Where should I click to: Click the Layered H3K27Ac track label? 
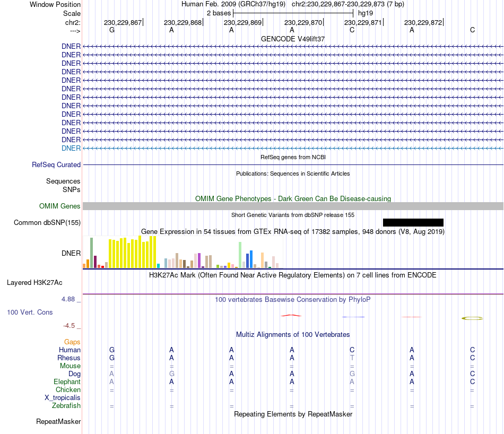34,283
